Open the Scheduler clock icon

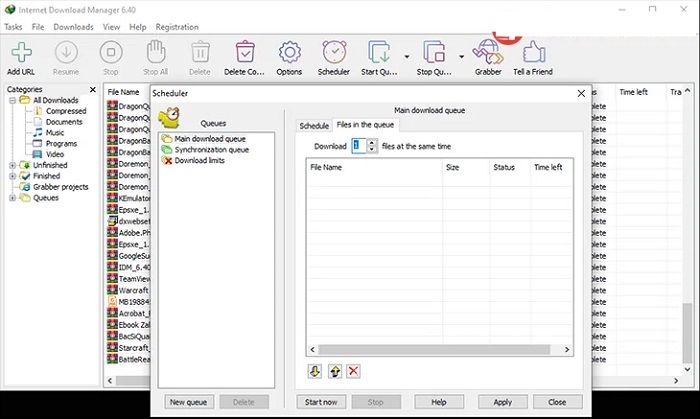coord(334,52)
